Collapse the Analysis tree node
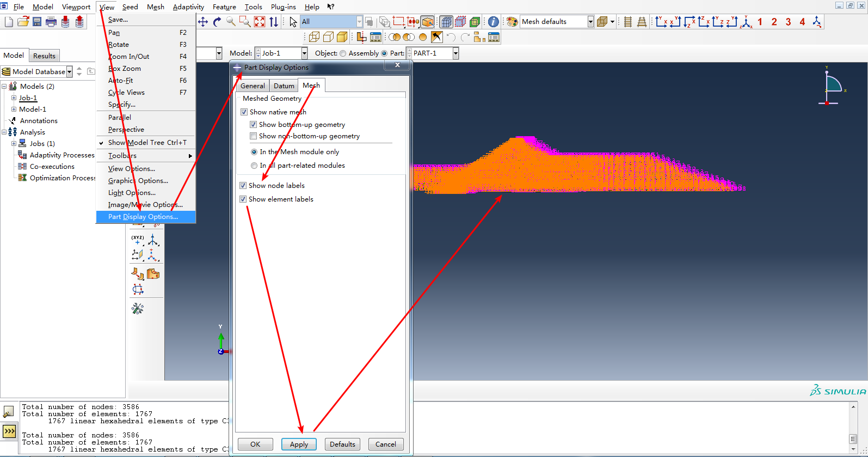868x457 pixels. (x=4, y=132)
